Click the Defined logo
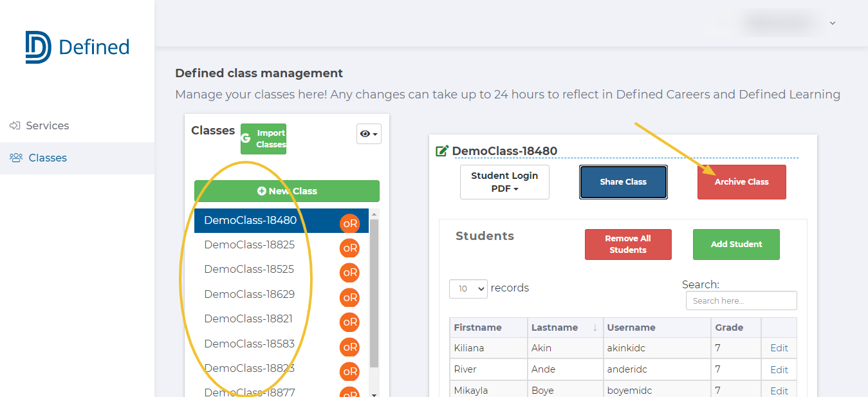This screenshot has width=868, height=397. click(x=77, y=47)
